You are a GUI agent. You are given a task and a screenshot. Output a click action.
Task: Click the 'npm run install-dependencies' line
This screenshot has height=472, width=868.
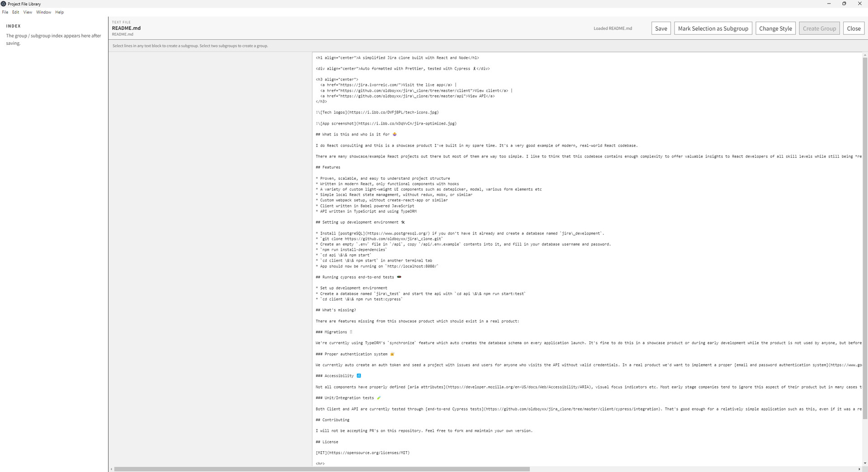point(351,249)
